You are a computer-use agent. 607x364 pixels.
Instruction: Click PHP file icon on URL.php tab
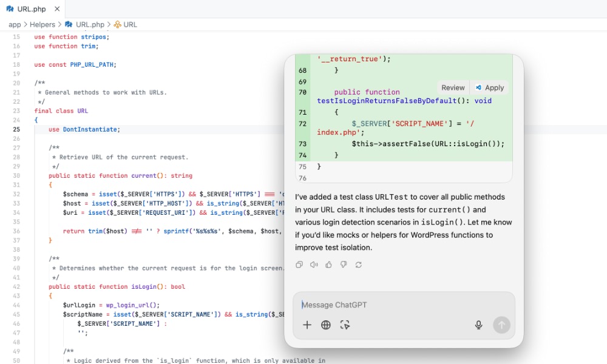pos(10,8)
